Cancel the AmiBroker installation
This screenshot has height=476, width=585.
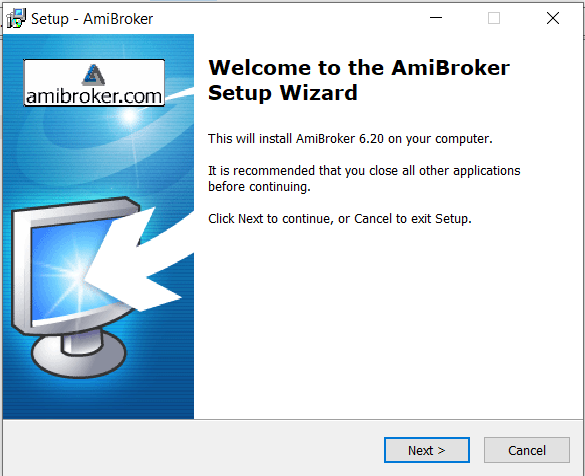tap(526, 450)
